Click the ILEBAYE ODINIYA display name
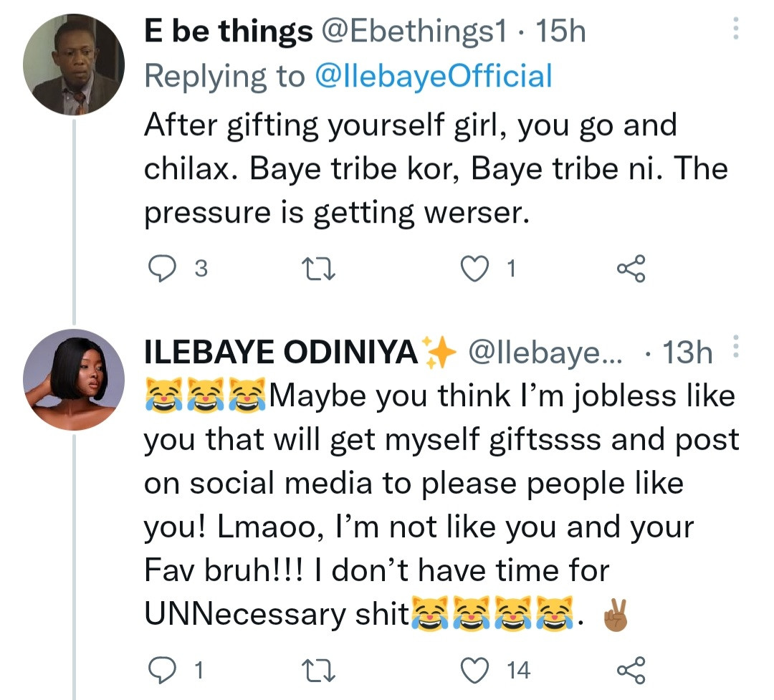The image size is (774, 700). tap(281, 353)
